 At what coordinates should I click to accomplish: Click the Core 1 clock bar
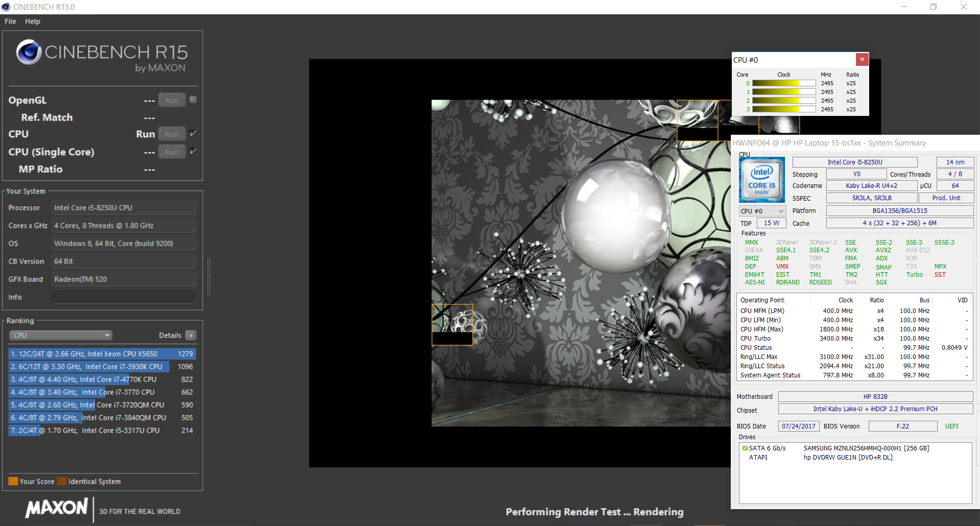[x=784, y=92]
